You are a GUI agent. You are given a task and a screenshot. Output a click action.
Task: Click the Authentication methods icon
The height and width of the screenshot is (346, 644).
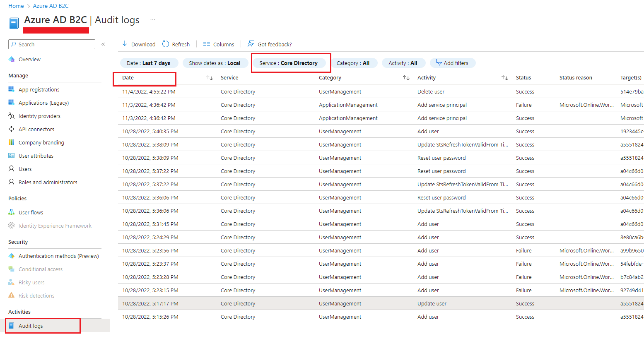[x=12, y=256]
